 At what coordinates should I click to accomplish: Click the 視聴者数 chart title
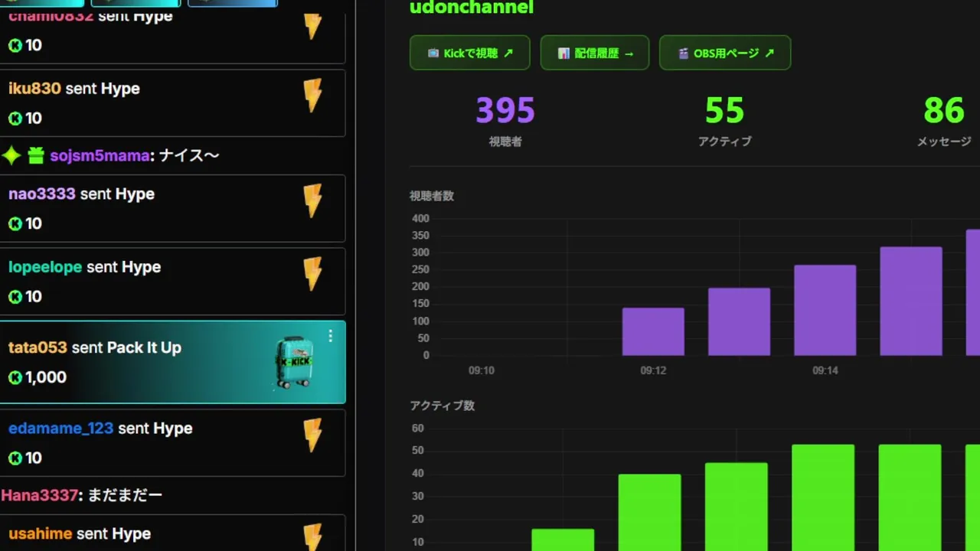(432, 196)
